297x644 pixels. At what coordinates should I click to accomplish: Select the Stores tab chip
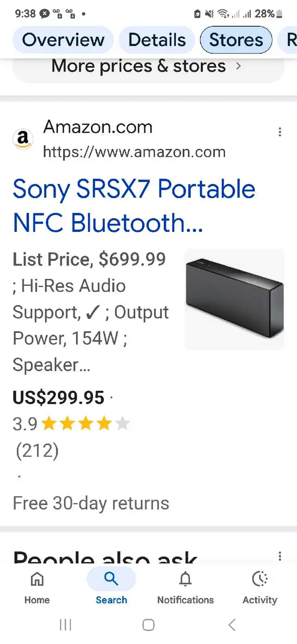(x=236, y=40)
